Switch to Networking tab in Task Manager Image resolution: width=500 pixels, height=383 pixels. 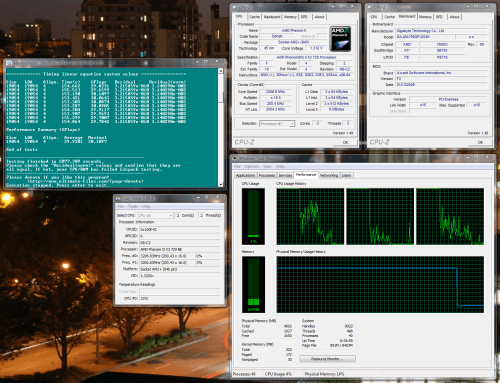329,175
